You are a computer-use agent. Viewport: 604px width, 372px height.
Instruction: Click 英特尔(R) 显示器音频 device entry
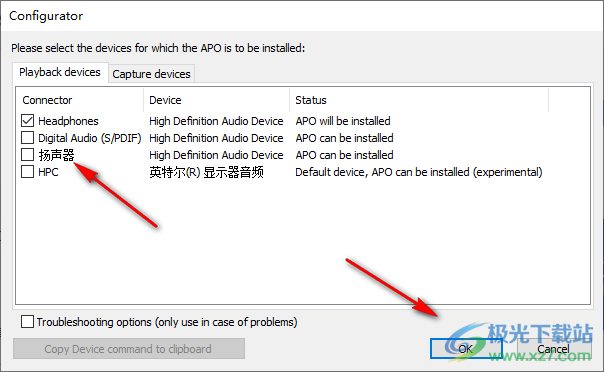(x=206, y=172)
